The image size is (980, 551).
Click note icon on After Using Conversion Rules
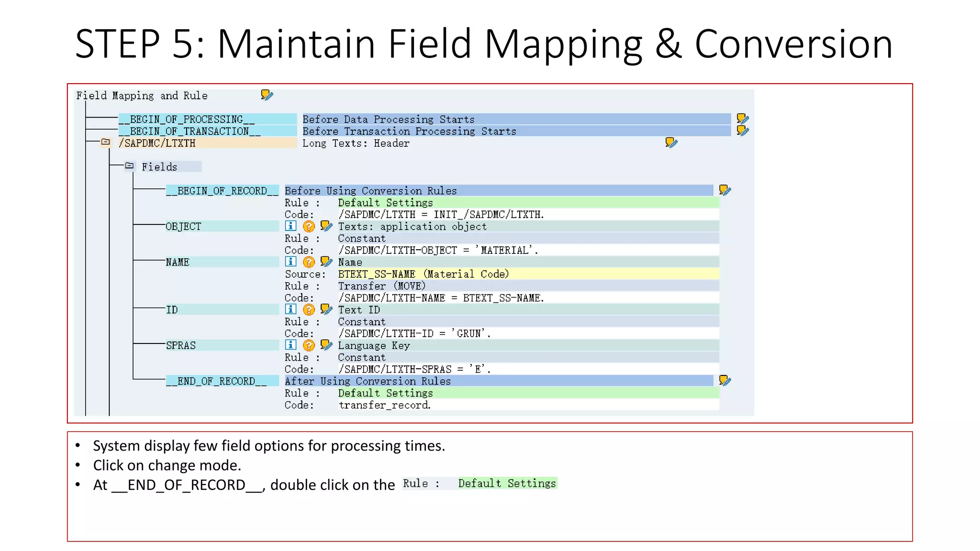[724, 381]
